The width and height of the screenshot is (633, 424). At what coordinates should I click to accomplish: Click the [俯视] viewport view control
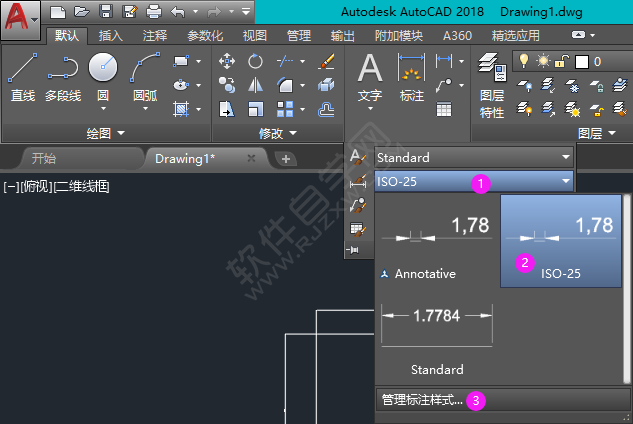pyautogui.click(x=37, y=187)
